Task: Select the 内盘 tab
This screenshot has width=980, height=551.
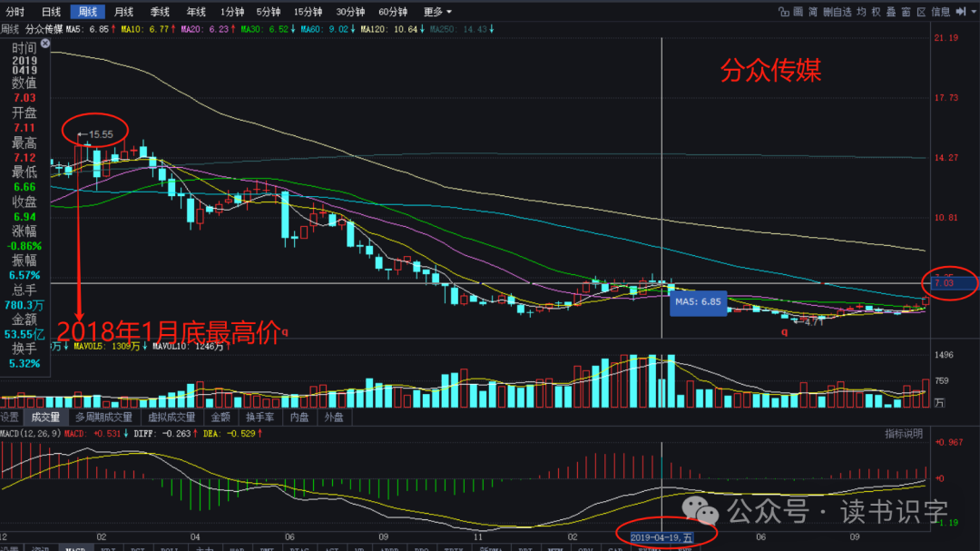Action: 299,418
